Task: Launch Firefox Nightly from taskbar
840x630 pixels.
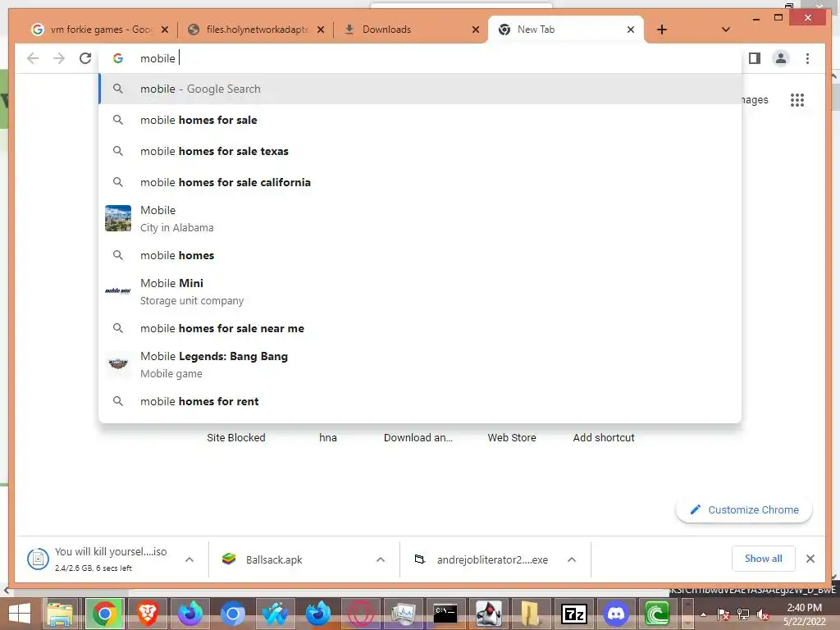Action: pyautogui.click(x=190, y=614)
